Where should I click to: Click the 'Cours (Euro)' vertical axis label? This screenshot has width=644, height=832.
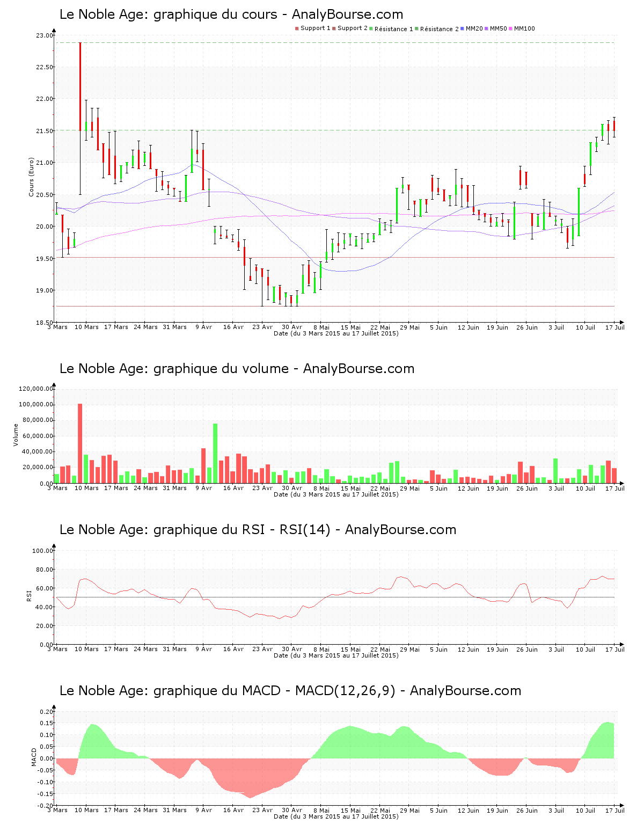coord(31,177)
